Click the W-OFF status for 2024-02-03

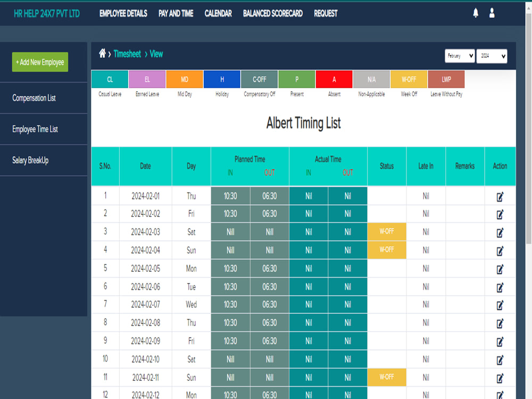coord(387,231)
